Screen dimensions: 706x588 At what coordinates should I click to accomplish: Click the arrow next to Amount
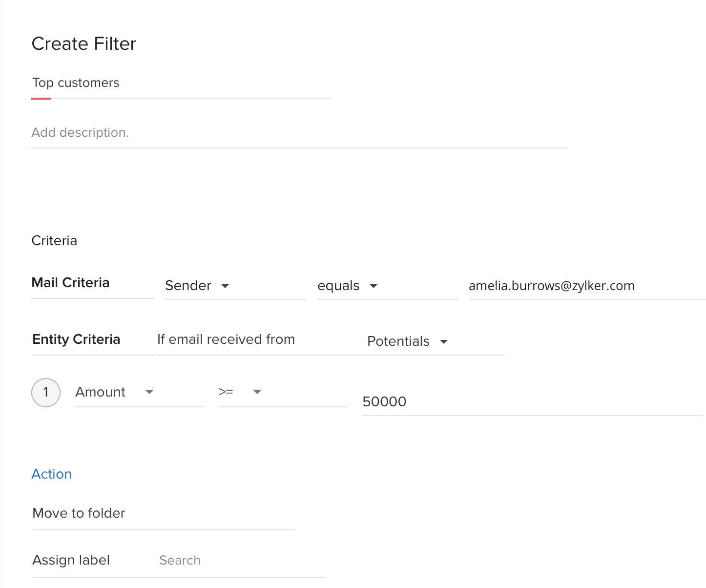tap(149, 392)
